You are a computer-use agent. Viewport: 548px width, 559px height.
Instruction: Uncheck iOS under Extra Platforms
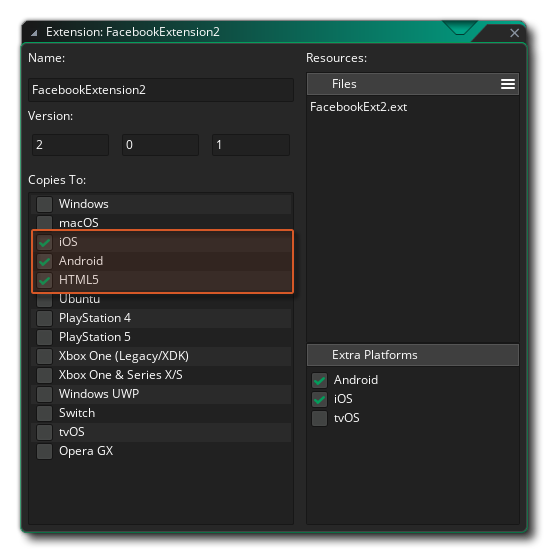pyautogui.click(x=319, y=399)
